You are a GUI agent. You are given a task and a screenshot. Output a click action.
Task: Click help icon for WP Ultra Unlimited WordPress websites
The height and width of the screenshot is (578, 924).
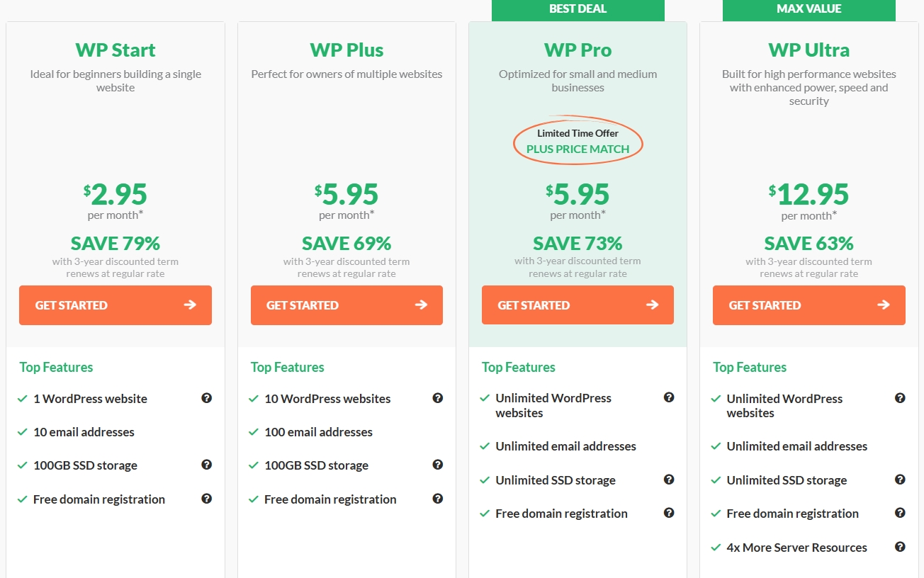(x=900, y=398)
